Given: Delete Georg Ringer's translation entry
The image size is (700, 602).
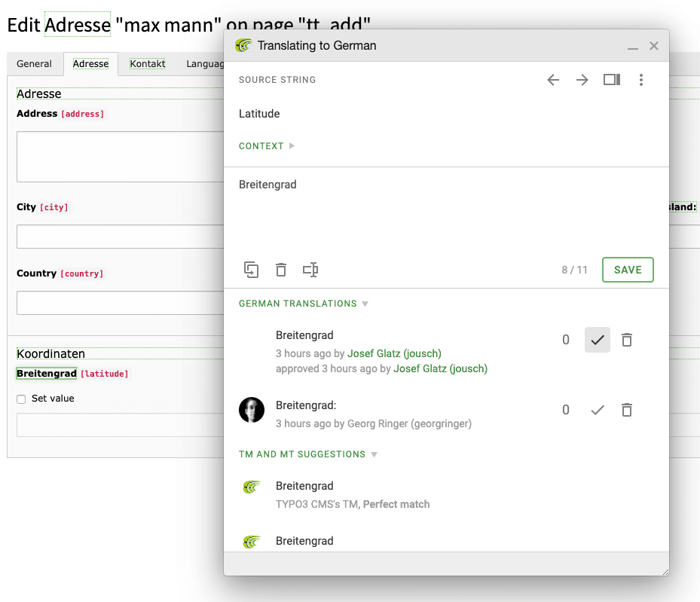Looking at the screenshot, I should coord(626,411).
